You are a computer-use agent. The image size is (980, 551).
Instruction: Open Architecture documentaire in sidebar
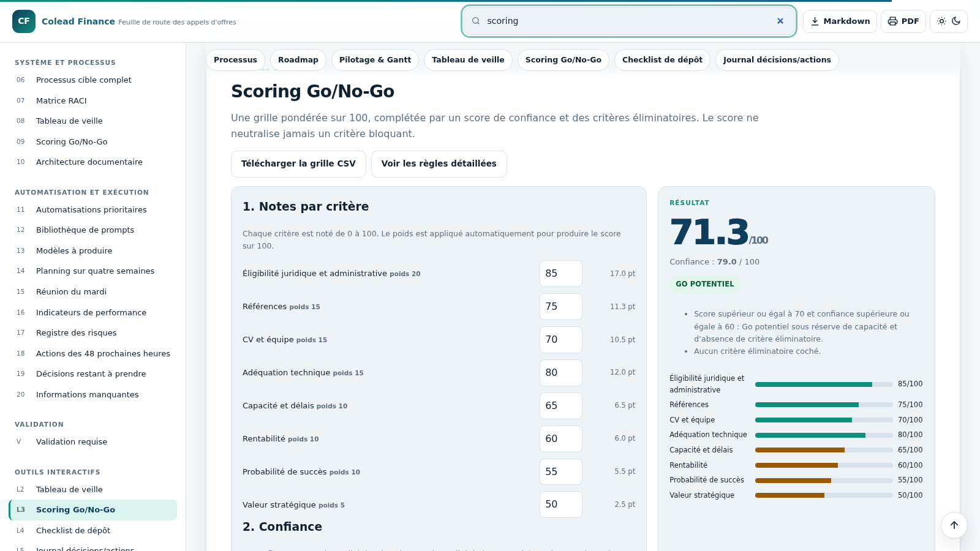coord(93,162)
